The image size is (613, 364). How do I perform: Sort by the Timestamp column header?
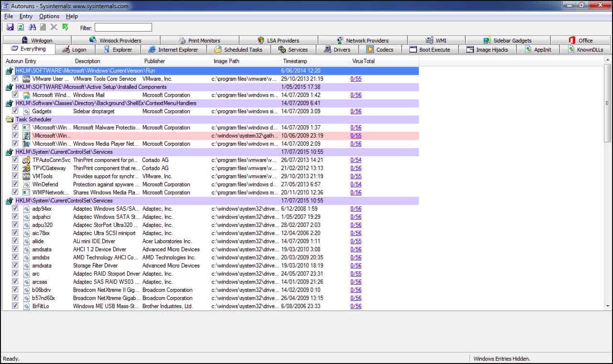click(x=315, y=61)
